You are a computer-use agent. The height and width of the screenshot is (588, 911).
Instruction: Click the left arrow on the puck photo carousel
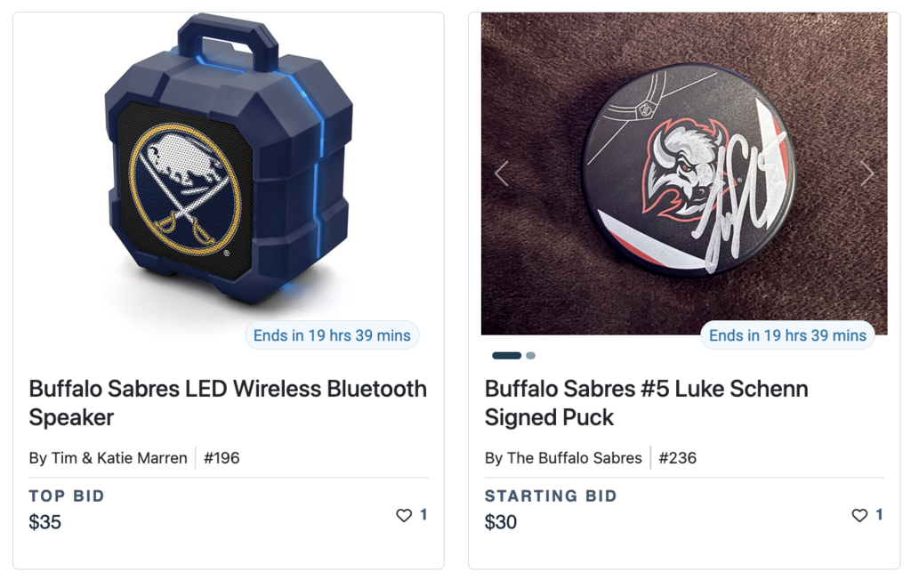coord(502,173)
